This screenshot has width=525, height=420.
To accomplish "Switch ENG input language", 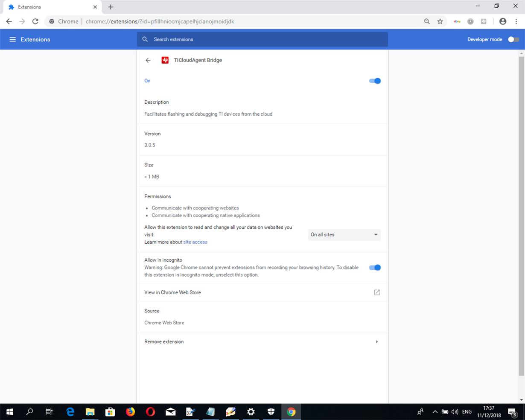I will point(467,412).
